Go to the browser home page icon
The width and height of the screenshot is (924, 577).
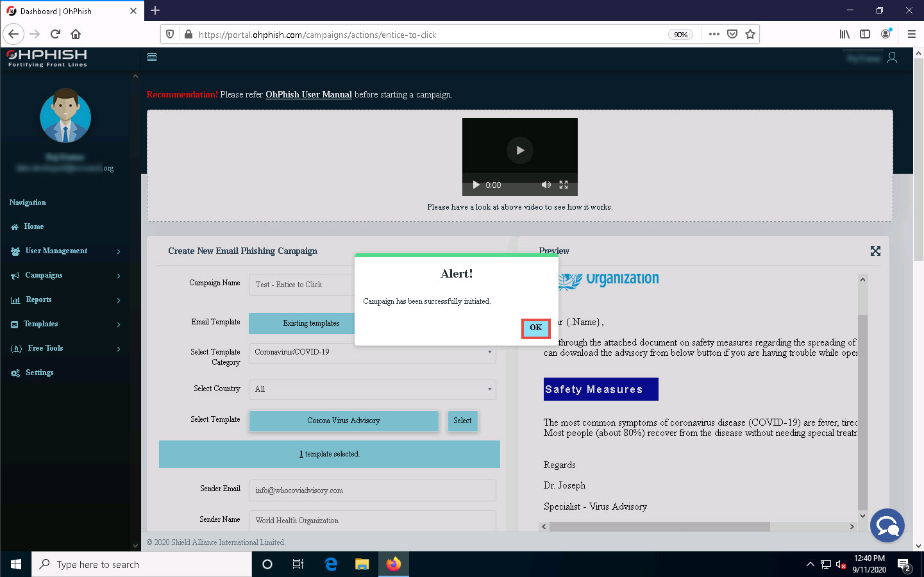click(x=76, y=34)
